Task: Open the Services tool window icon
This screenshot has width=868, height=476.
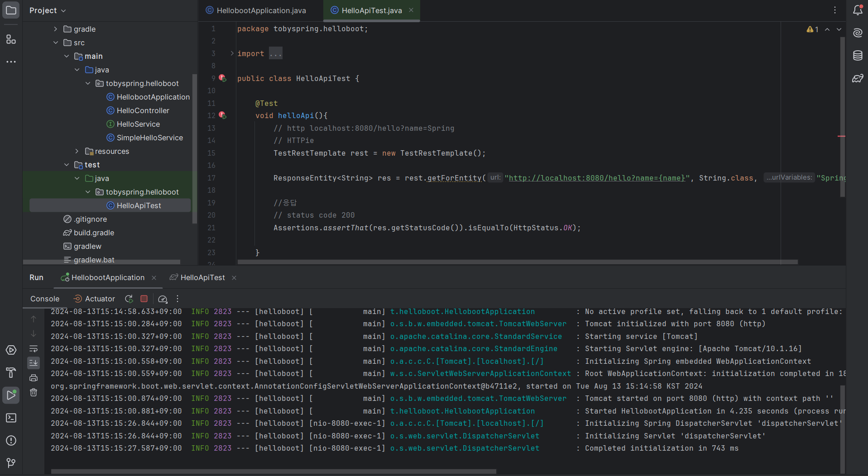Action: coord(11,350)
